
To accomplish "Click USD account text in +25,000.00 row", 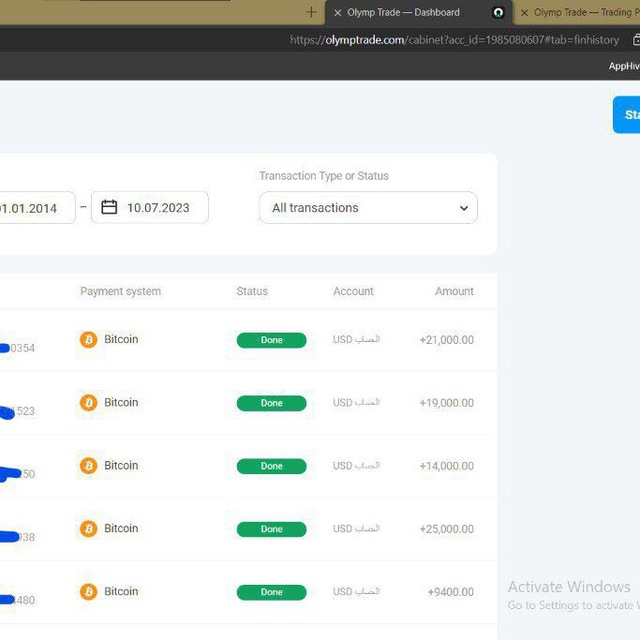I will pos(356,529).
